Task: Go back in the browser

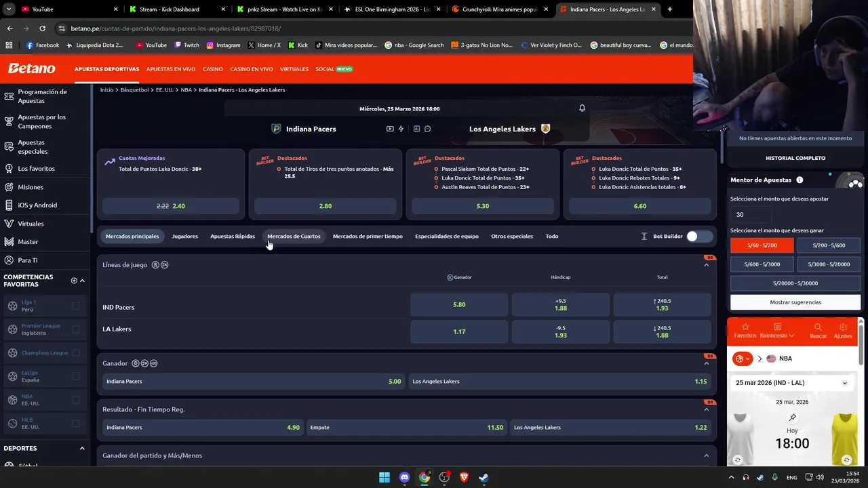Action: coord(9,28)
